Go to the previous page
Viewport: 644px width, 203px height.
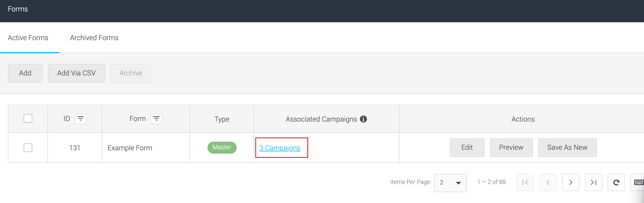point(548,182)
